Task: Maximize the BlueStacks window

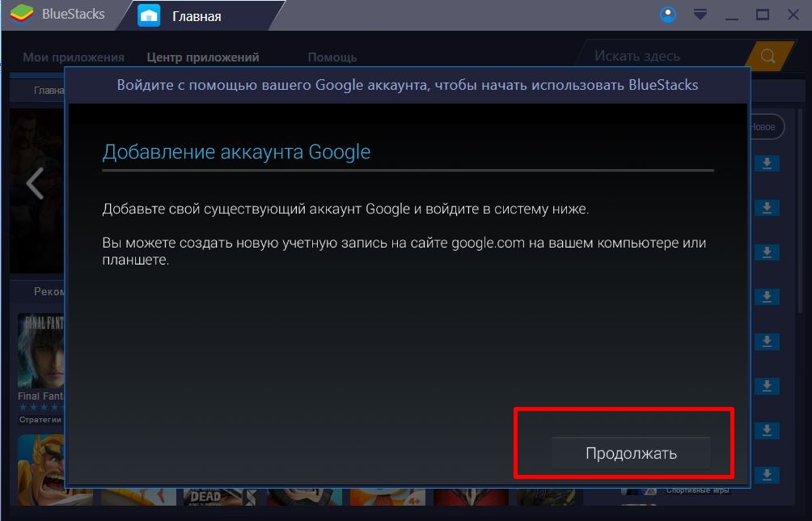Action: click(x=762, y=15)
